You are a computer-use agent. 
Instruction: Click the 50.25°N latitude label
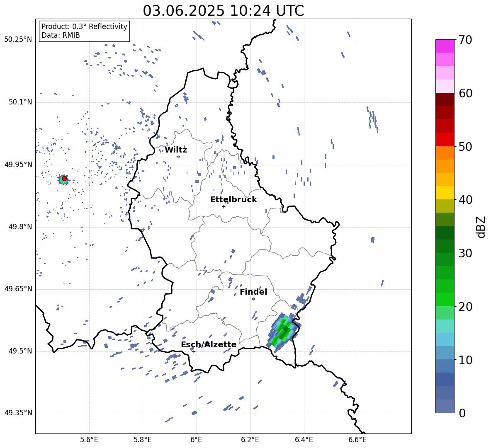tap(18, 40)
